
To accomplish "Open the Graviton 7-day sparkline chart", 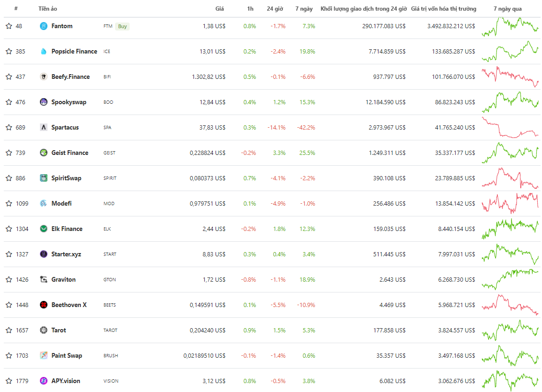I will tap(510, 280).
